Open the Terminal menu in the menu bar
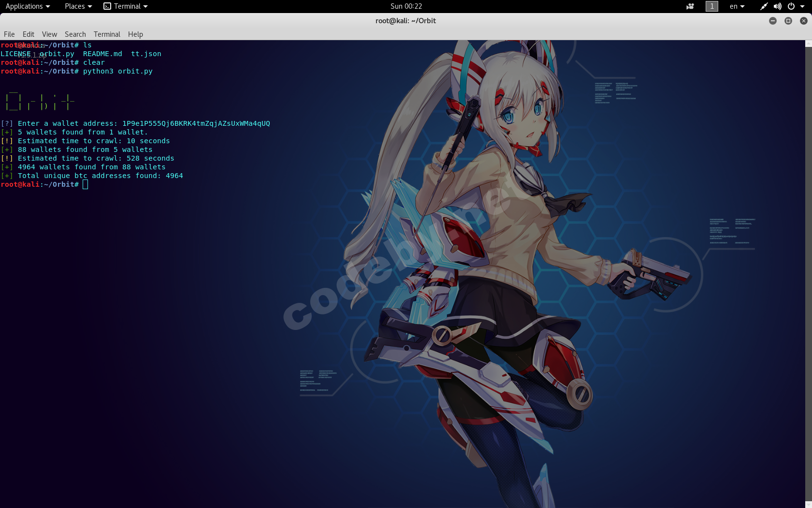The width and height of the screenshot is (812, 508). pyautogui.click(x=107, y=34)
